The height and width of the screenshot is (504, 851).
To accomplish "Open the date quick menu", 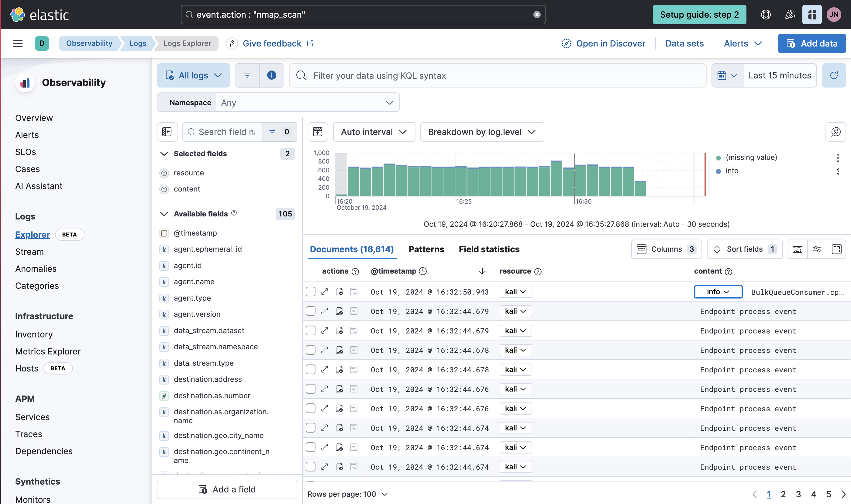I will click(x=727, y=75).
